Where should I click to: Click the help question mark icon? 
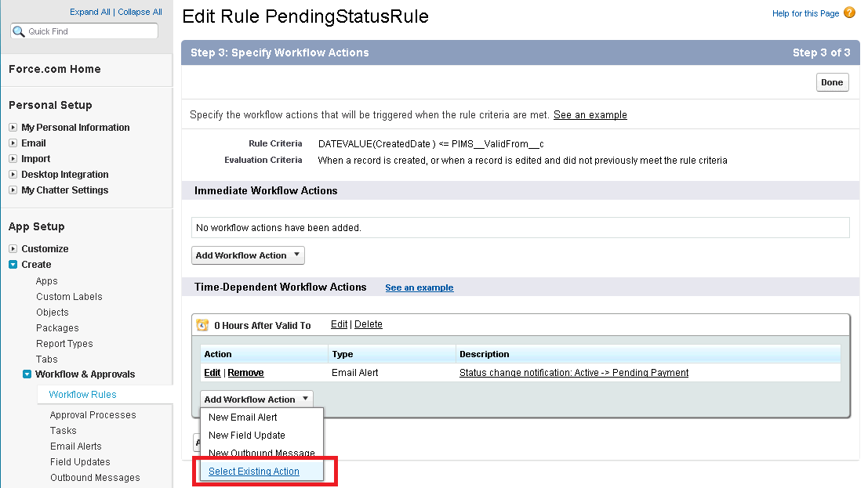[x=849, y=13]
